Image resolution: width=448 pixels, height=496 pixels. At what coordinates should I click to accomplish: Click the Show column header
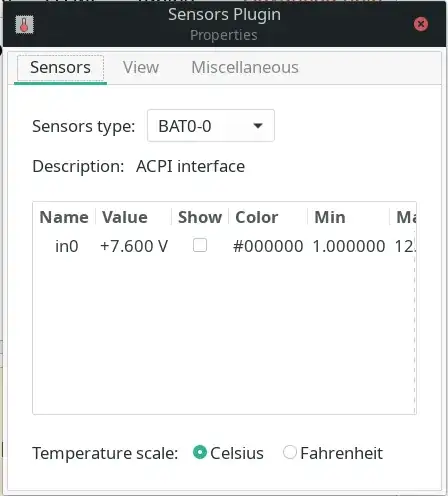pyautogui.click(x=200, y=217)
